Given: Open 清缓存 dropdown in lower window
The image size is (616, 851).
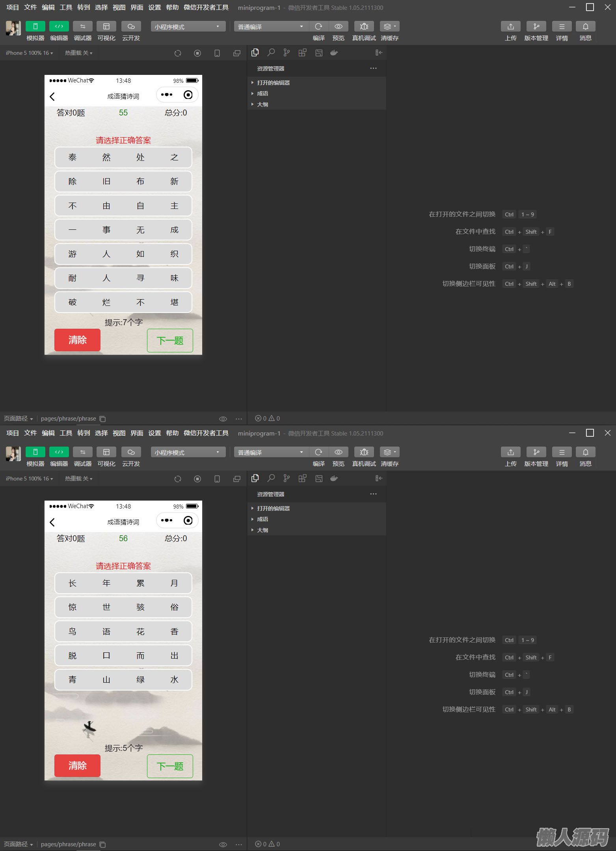Looking at the screenshot, I should 390,452.
